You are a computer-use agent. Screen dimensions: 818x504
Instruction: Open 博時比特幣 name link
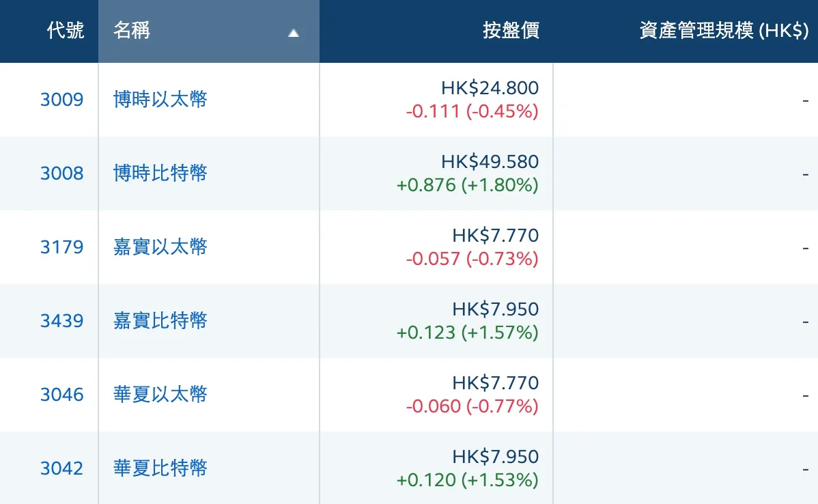(160, 173)
